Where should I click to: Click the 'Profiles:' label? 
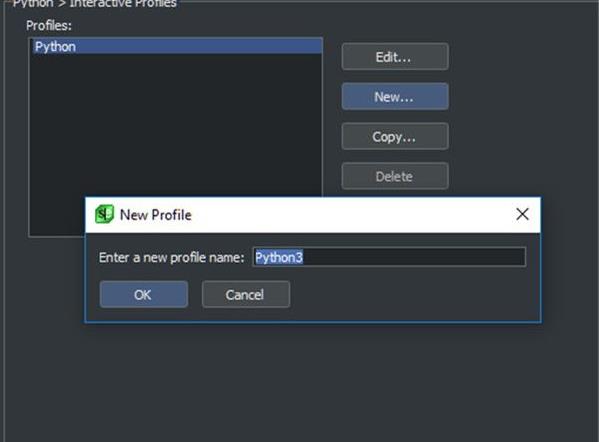click(49, 26)
